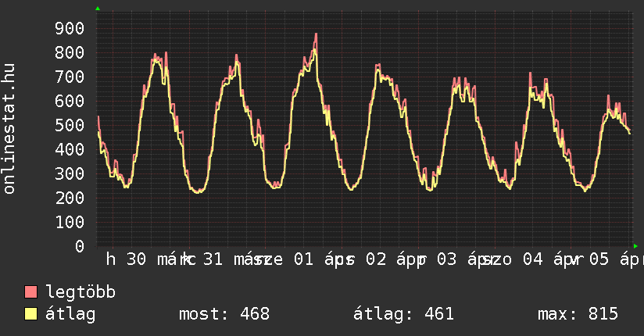Select the '02 ápr' date label
644x336 pixels.
[x=394, y=260]
